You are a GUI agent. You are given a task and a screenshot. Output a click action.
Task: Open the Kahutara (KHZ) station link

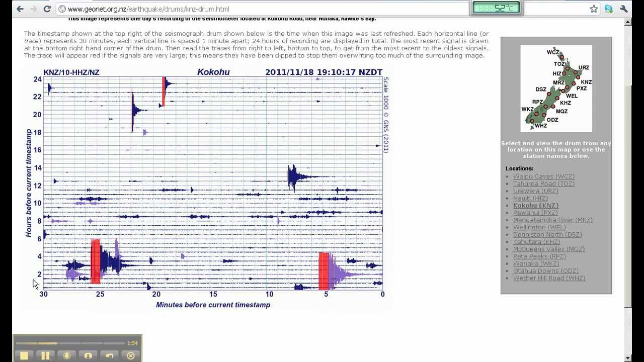[x=536, y=242]
